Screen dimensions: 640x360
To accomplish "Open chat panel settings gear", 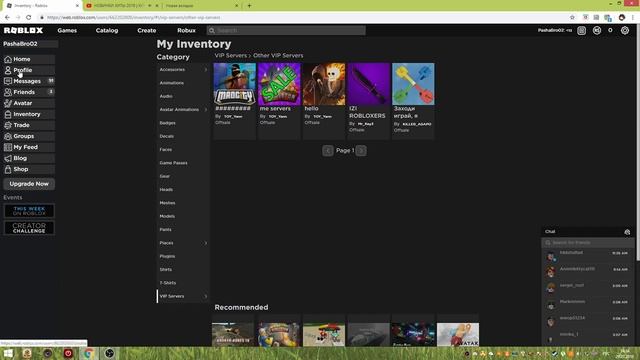I will tap(627, 232).
